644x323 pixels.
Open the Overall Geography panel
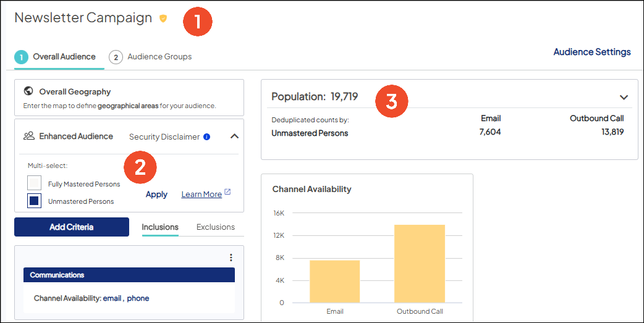(129, 98)
